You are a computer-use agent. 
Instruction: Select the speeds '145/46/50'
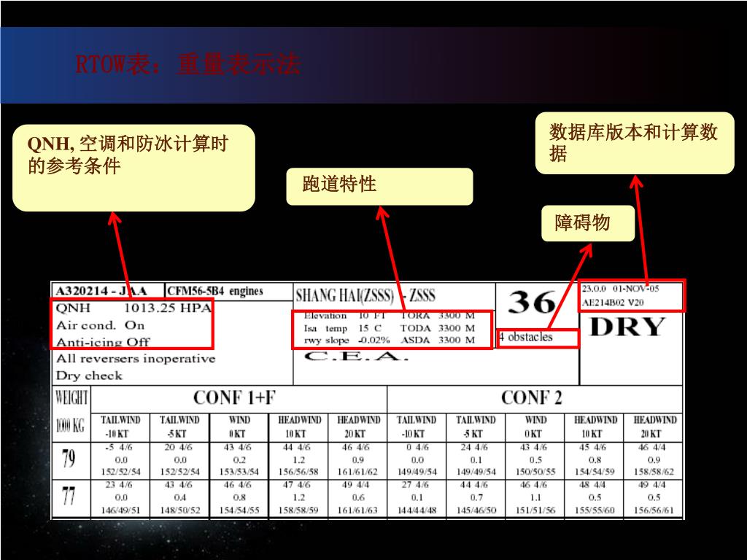(476, 510)
